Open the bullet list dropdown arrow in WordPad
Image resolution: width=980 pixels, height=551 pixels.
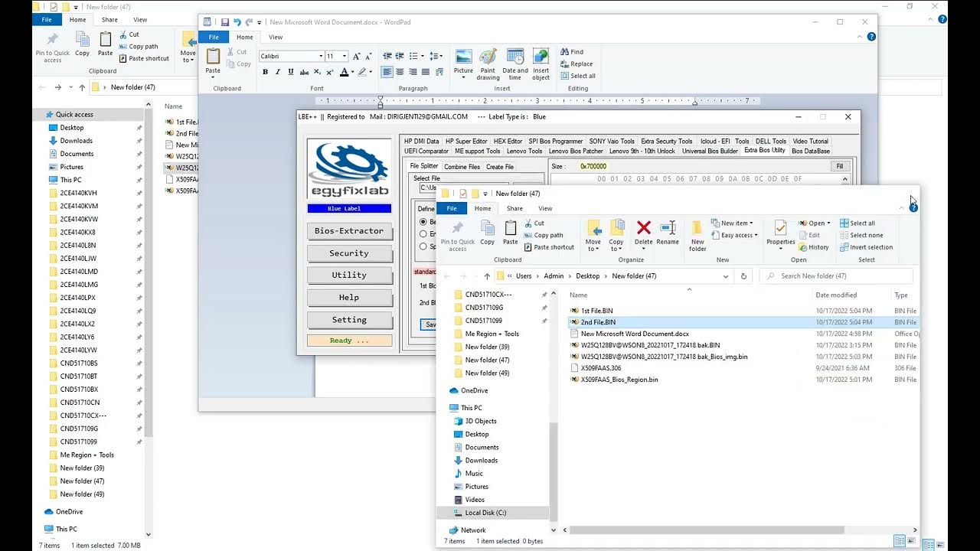pyautogui.click(x=422, y=56)
